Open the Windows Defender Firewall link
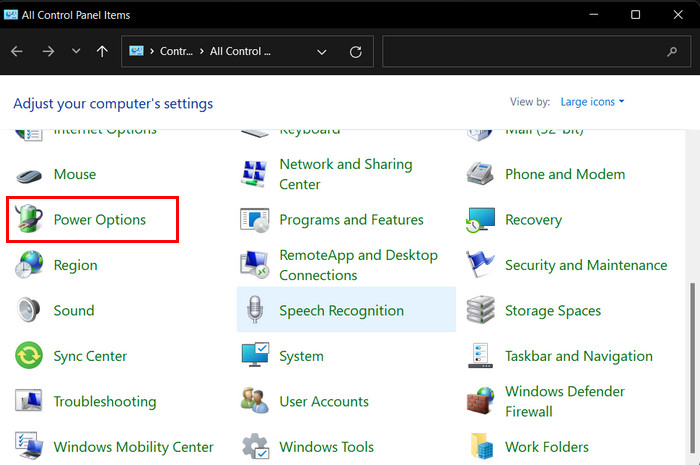The width and height of the screenshot is (700, 465). [565, 401]
